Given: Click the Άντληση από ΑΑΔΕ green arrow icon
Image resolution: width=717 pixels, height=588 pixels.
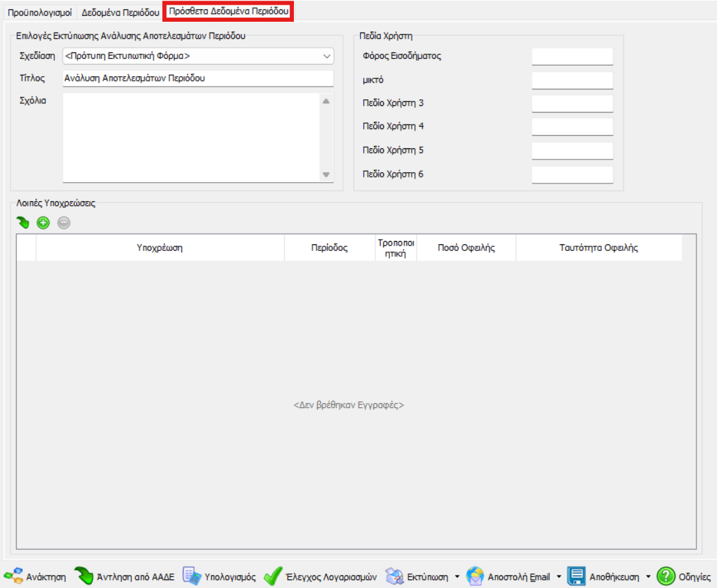Looking at the screenshot, I should click(x=83, y=576).
